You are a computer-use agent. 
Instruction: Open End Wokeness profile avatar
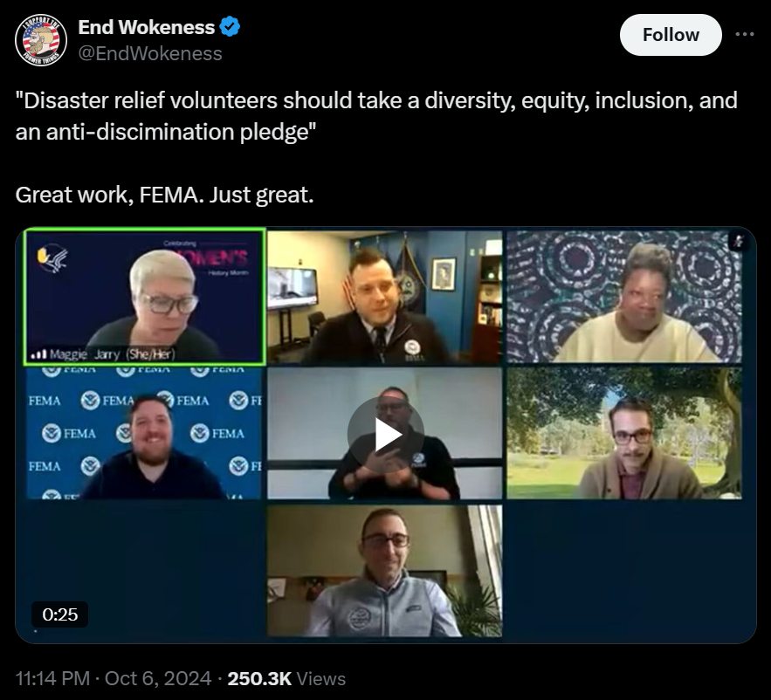(x=41, y=40)
